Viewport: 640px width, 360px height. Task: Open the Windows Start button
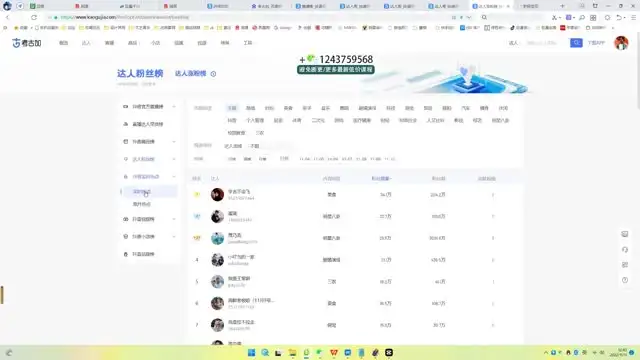(251, 353)
